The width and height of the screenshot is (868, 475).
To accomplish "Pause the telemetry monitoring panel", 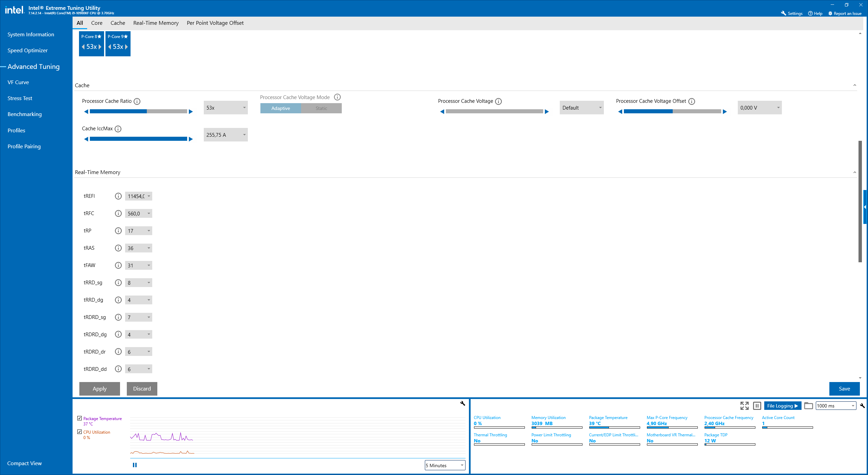I will tap(757, 405).
